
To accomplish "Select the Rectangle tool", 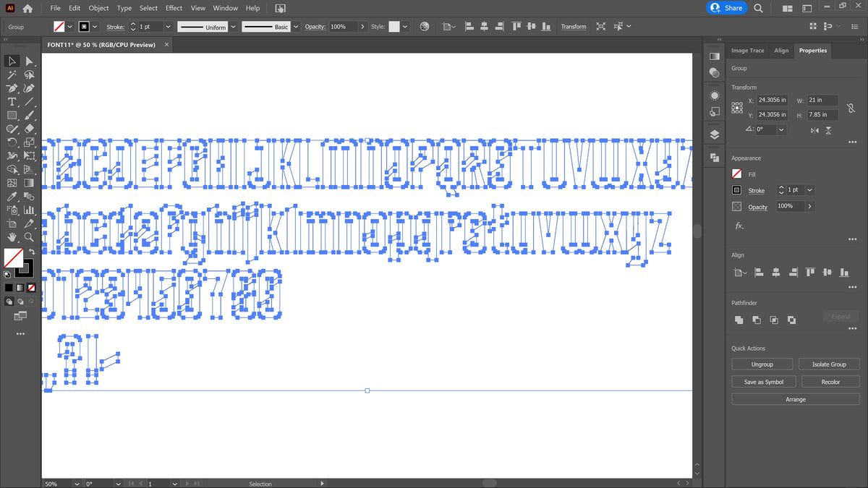I will tap(12, 115).
